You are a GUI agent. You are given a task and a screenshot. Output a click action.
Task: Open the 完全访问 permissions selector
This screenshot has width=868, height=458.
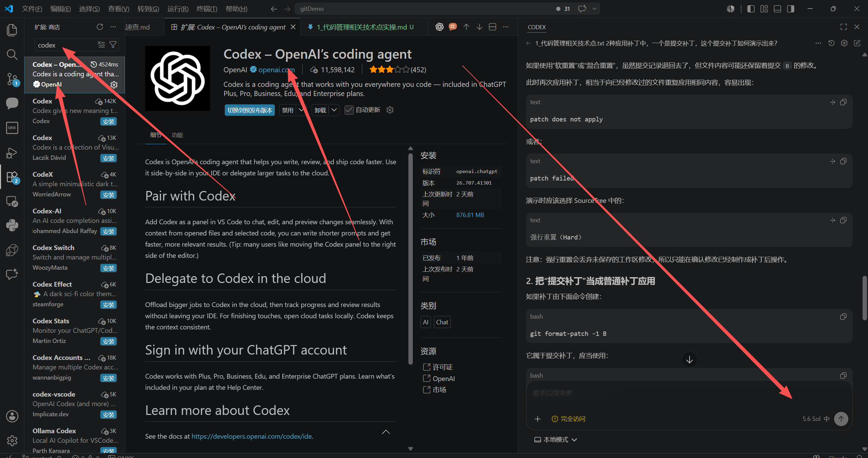click(x=568, y=419)
